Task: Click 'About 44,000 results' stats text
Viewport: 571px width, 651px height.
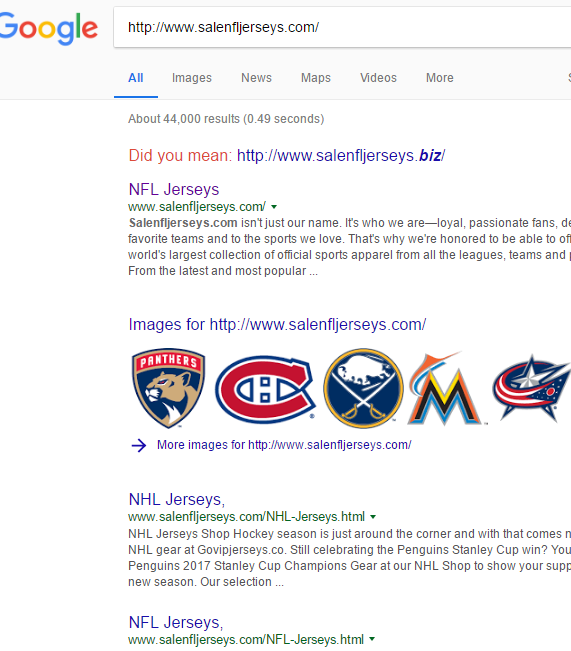Action: (226, 119)
